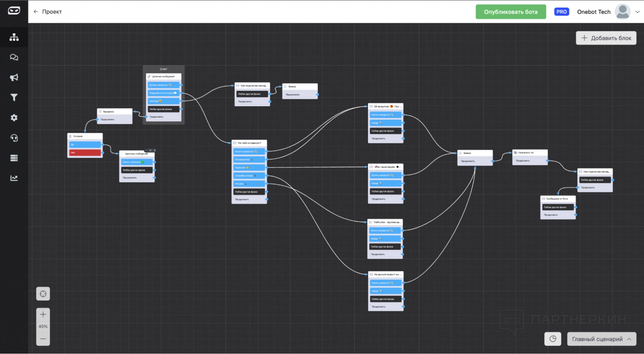Open the funnel filter sidebar icon
The image size is (644, 354).
click(x=14, y=98)
